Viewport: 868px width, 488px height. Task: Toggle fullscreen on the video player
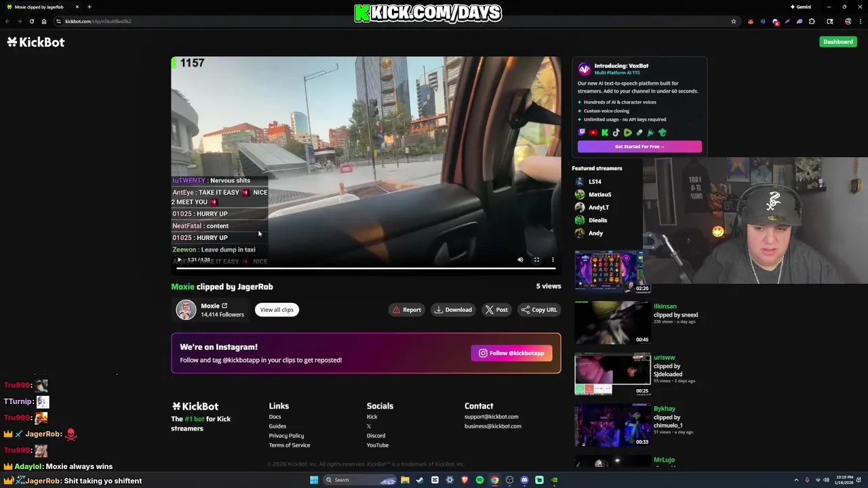tap(536, 260)
